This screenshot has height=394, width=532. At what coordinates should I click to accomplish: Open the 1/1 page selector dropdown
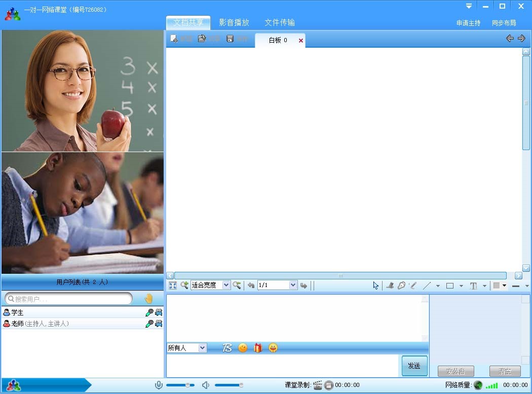[x=293, y=285]
